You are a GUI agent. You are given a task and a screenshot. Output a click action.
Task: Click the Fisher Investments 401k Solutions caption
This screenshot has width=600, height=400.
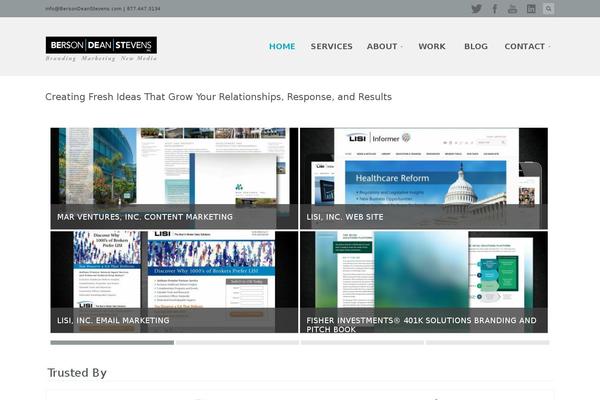pyautogui.click(x=421, y=325)
